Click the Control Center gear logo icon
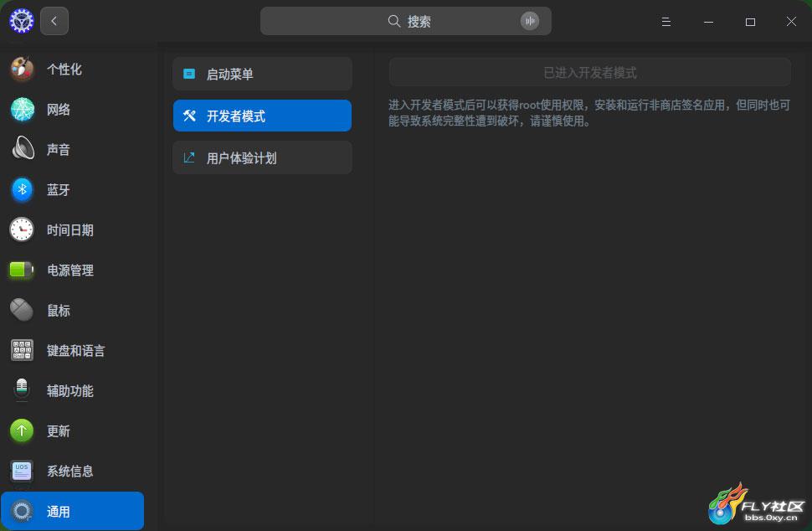 coord(21,21)
